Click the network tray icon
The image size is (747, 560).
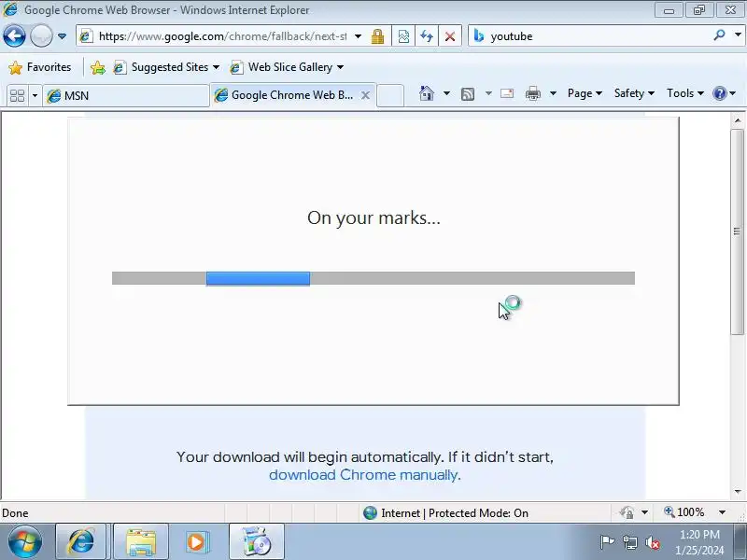(629, 542)
